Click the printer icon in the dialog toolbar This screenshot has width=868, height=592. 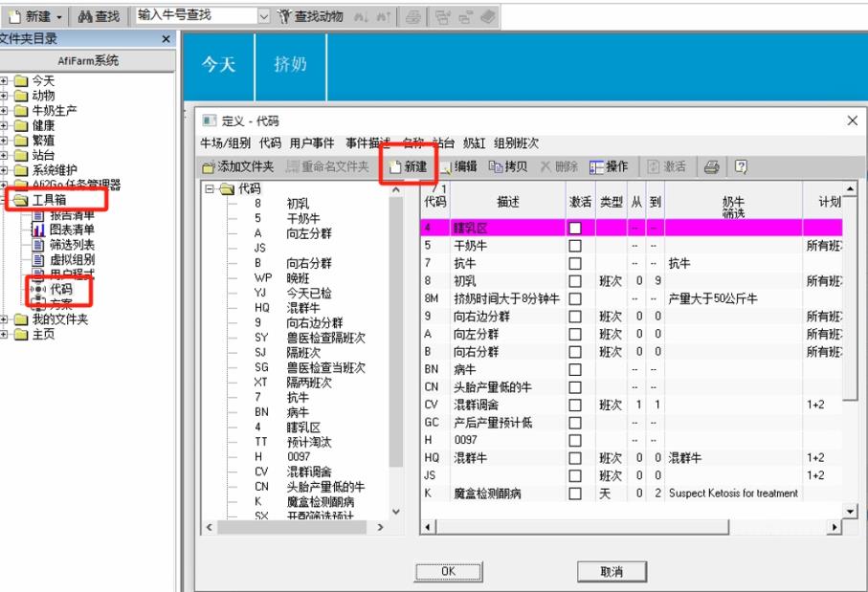coord(711,166)
